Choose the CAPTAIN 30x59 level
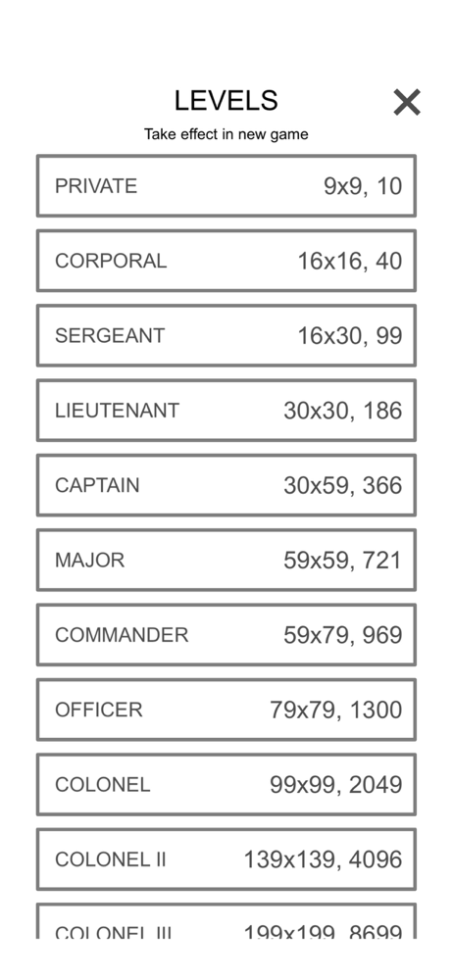Image resolution: width=453 pixels, height=980 pixels. (x=226, y=485)
